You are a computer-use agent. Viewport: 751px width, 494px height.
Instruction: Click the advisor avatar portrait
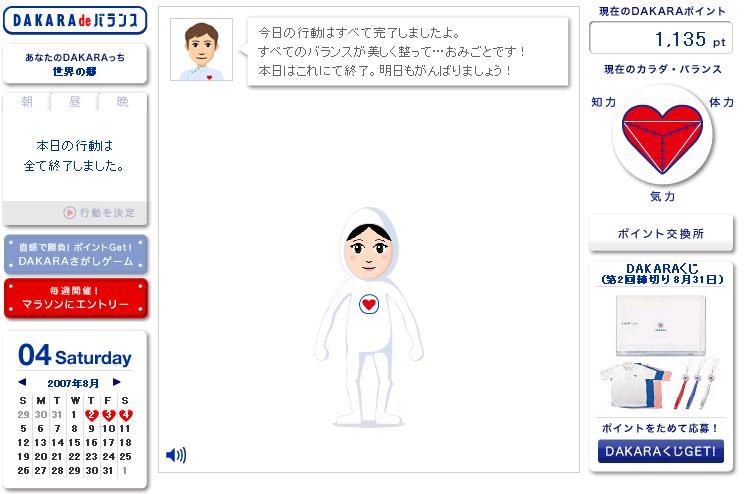[202, 49]
